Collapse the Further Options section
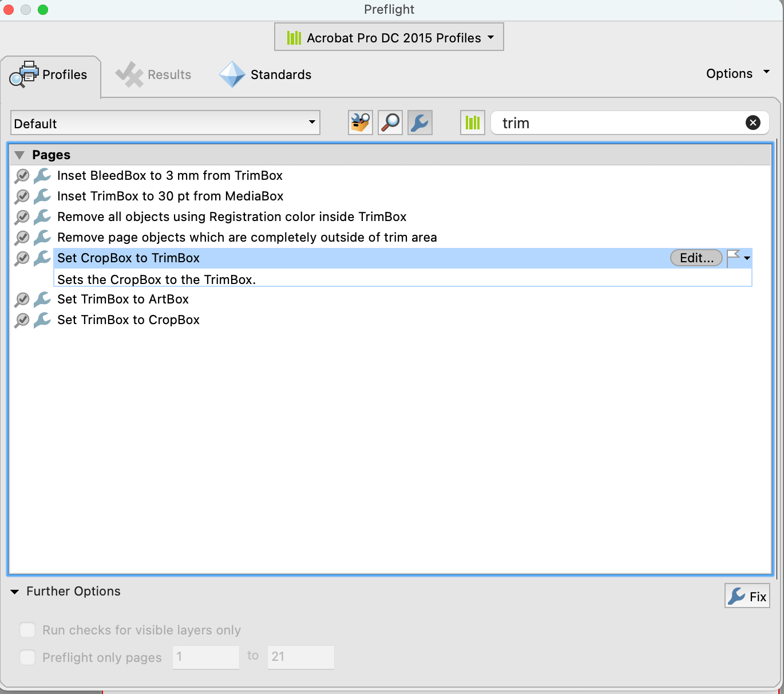Image resolution: width=784 pixels, height=694 pixels. [15, 592]
